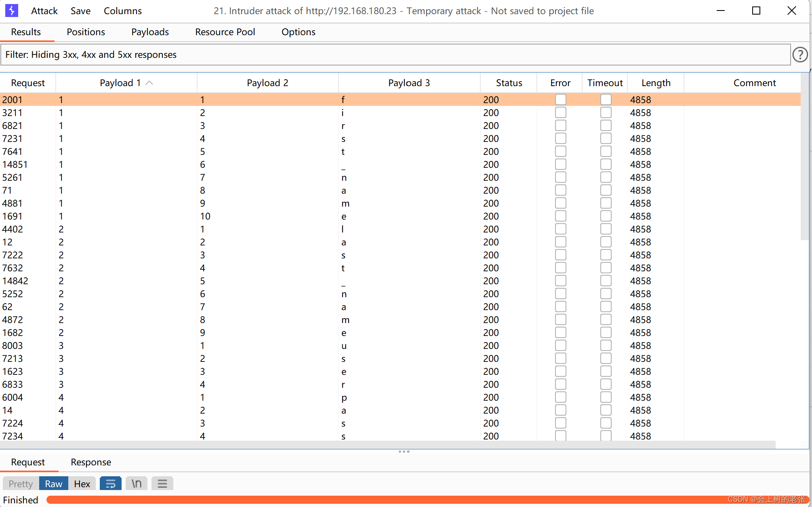This screenshot has height=507, width=812.
Task: Select request 14842 row
Action: (x=400, y=281)
